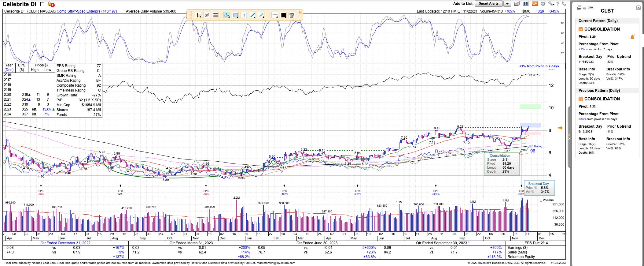Image resolution: width=644 pixels, height=266 pixels.
Task: Click the trash icon to delete drawings
Action: pos(292,15)
